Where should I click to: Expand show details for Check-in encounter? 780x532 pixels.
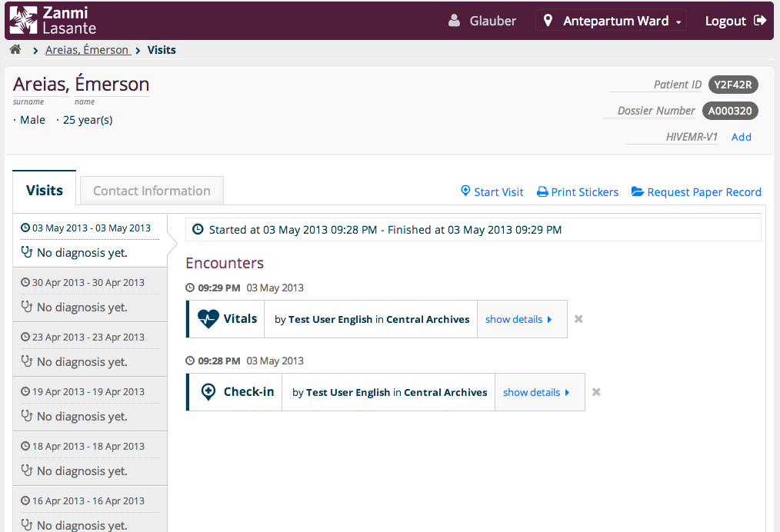click(x=536, y=392)
